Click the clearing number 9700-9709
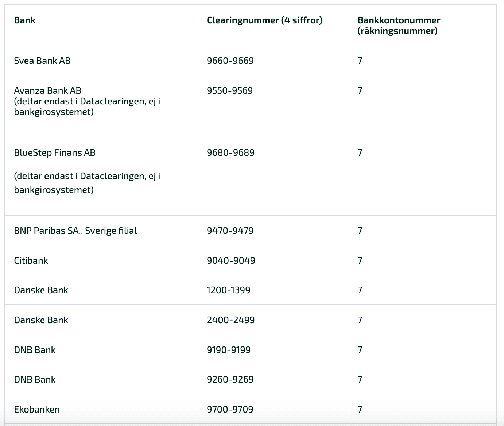The image size is (504, 426). click(230, 409)
